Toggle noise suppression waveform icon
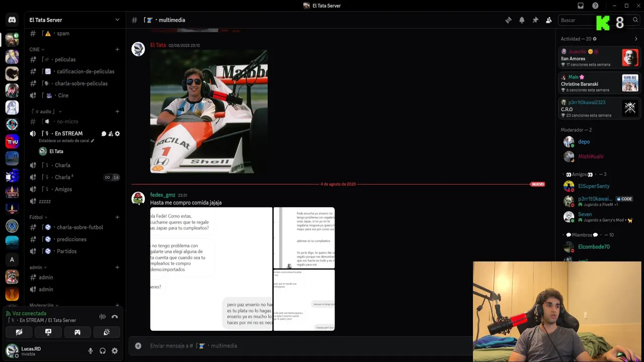The image size is (644, 362). [103, 317]
